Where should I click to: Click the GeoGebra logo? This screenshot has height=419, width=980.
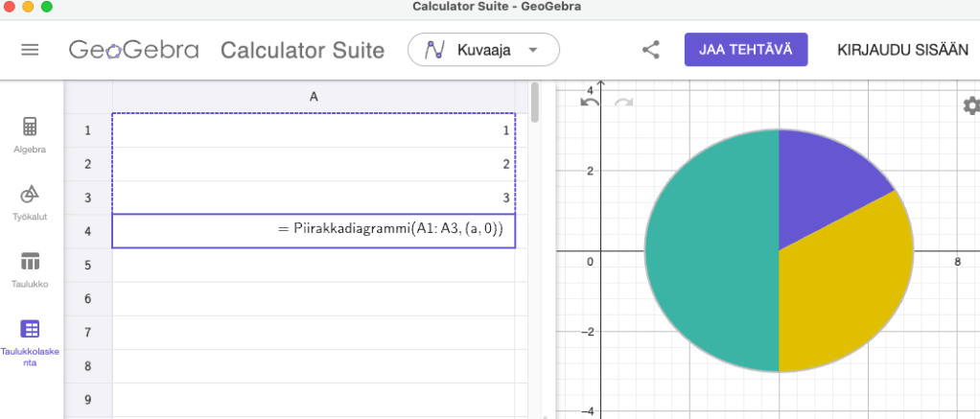tap(133, 50)
